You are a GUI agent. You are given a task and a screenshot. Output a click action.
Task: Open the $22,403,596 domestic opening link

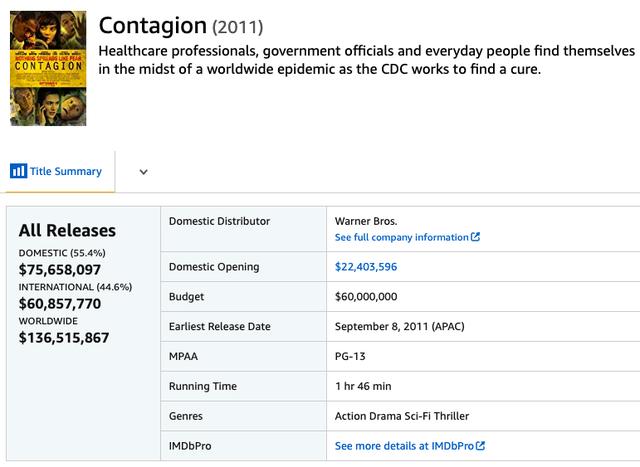[366, 267]
